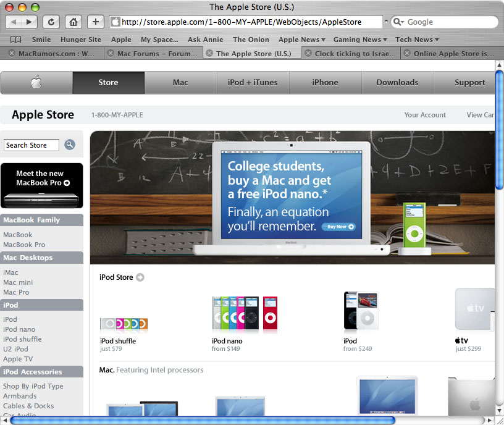Click the site icon in the address bar

(115, 22)
